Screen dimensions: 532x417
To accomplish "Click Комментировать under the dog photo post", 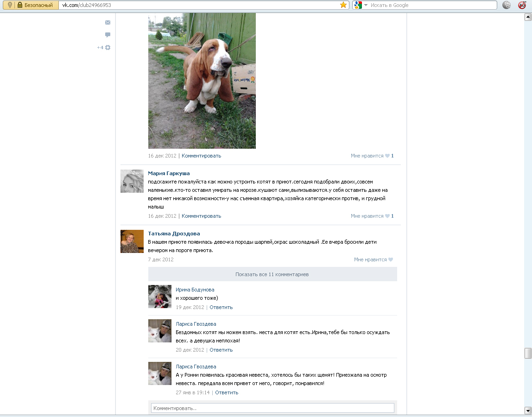I will (201, 156).
